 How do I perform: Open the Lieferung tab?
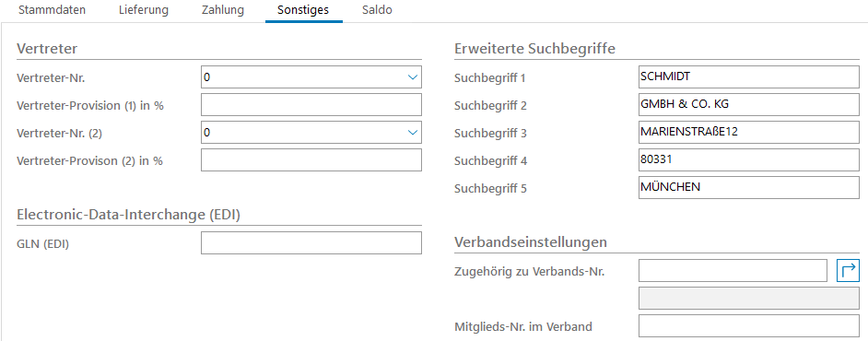144,10
